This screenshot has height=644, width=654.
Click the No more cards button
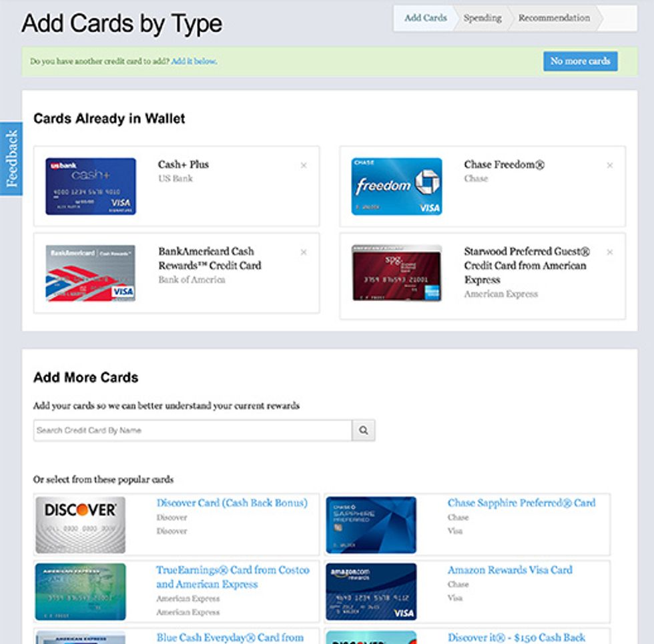tap(580, 61)
